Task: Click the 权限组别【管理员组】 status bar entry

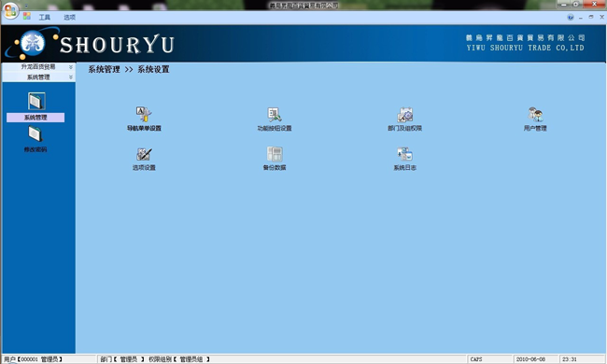Action: (179, 359)
